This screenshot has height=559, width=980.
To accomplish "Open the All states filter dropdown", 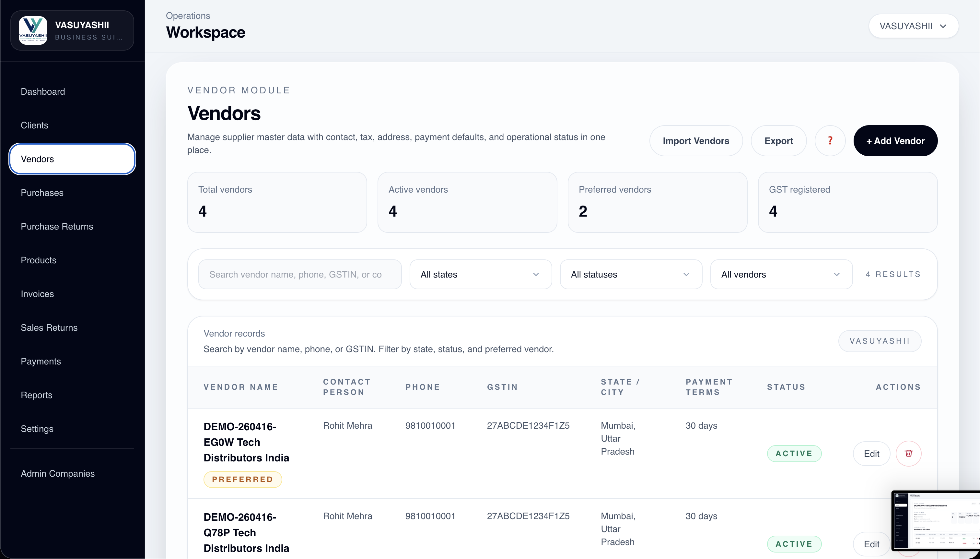I will pos(480,275).
